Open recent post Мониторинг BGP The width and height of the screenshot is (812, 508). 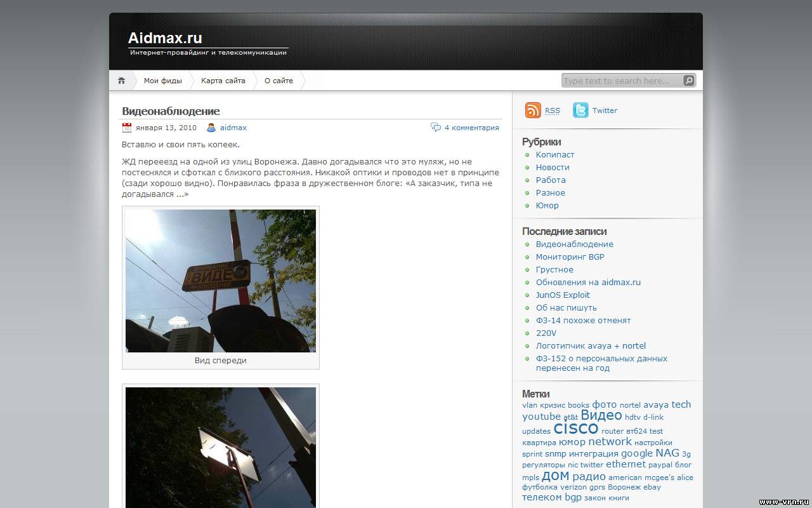point(570,257)
